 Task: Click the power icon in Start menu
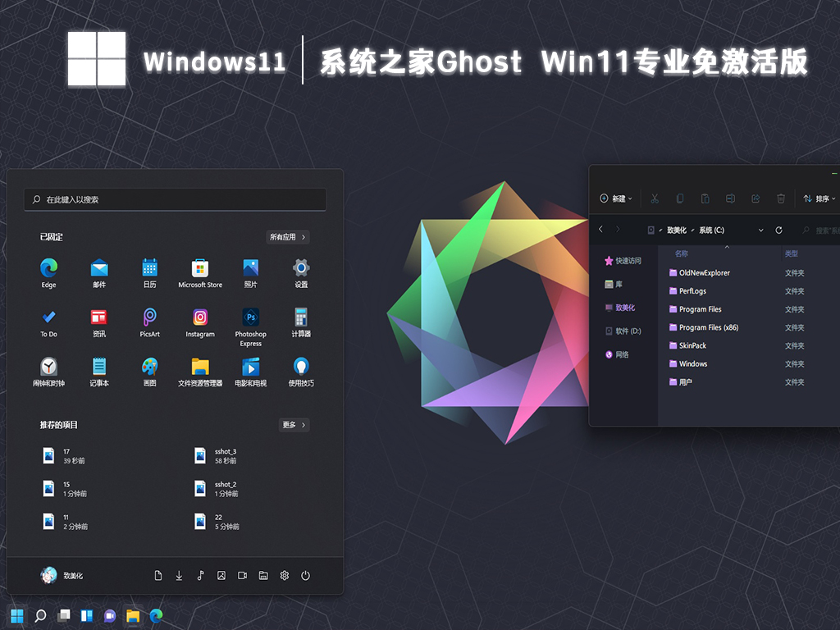(305, 575)
